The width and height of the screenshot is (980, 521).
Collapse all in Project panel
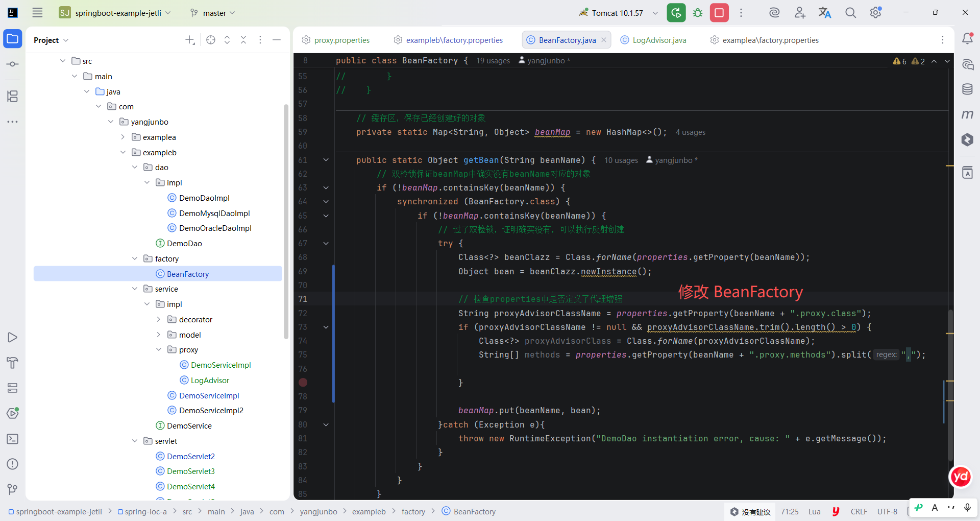[243, 40]
